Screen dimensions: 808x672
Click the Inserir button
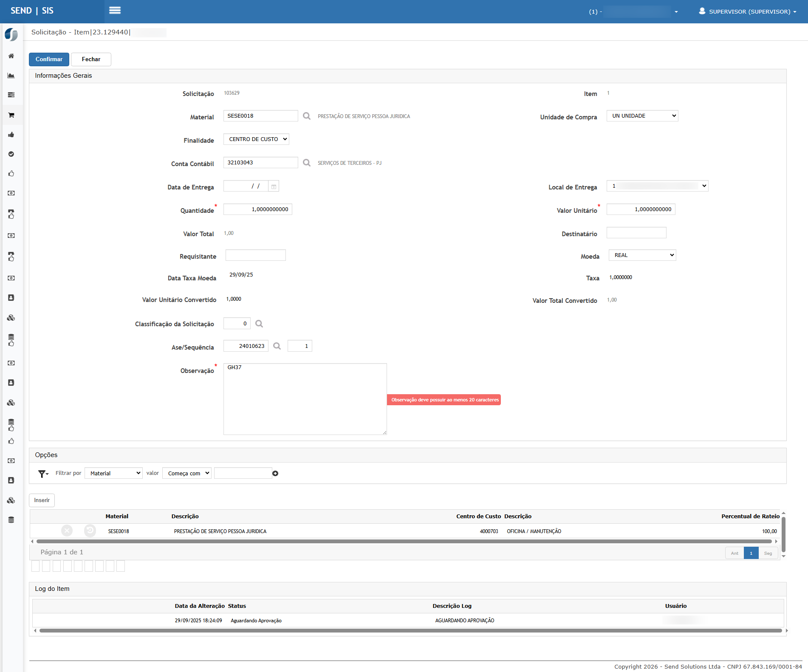tap(42, 500)
